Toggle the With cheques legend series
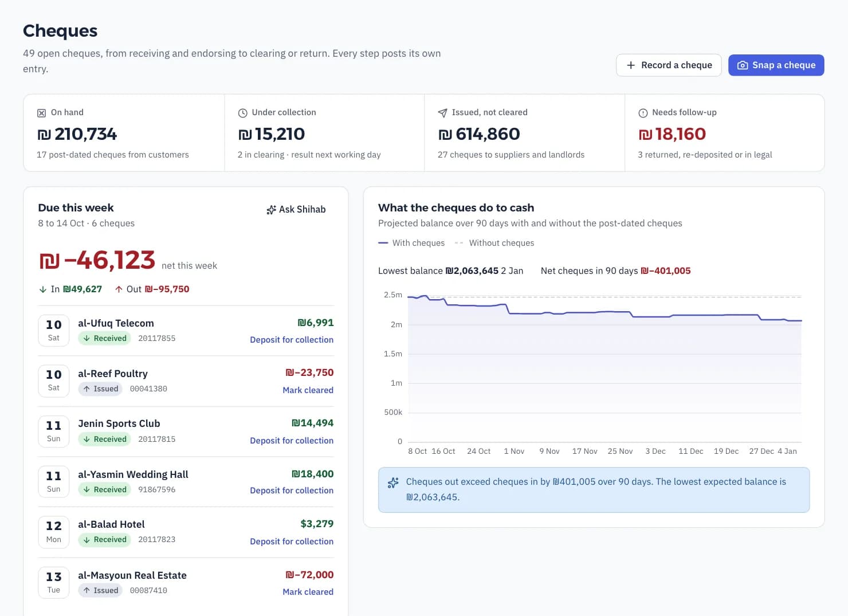Screen dimensions: 848x616 411,243
